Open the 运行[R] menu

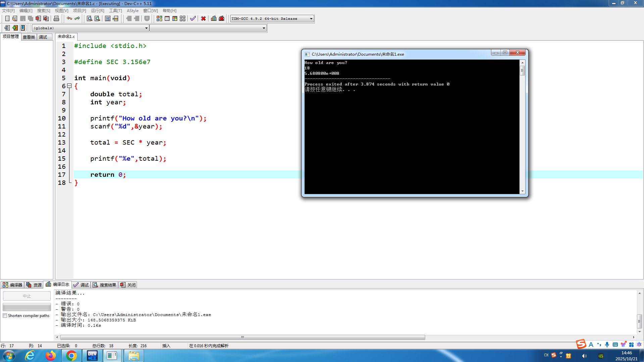pos(97,11)
